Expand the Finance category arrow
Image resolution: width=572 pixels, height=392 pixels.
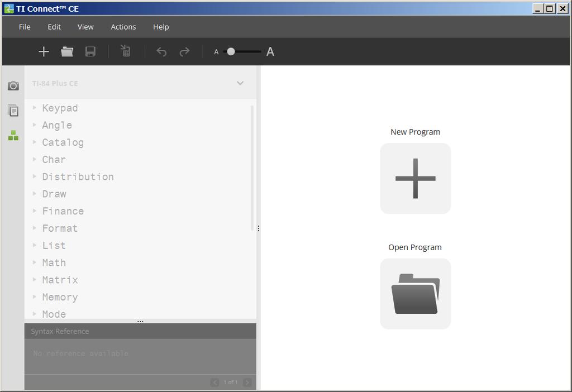(x=34, y=211)
